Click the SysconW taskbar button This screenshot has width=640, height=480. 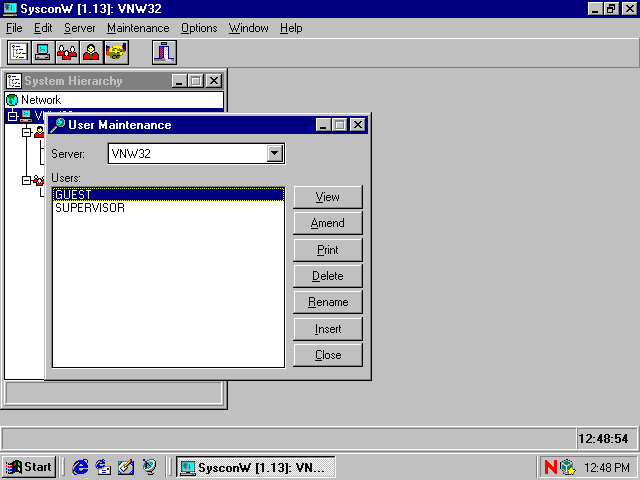click(256, 467)
